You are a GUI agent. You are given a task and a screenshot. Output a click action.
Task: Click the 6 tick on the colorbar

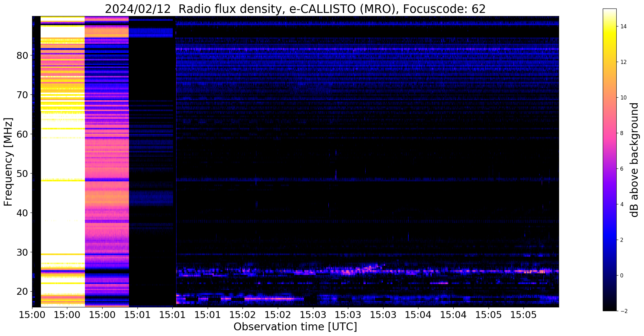621,169
